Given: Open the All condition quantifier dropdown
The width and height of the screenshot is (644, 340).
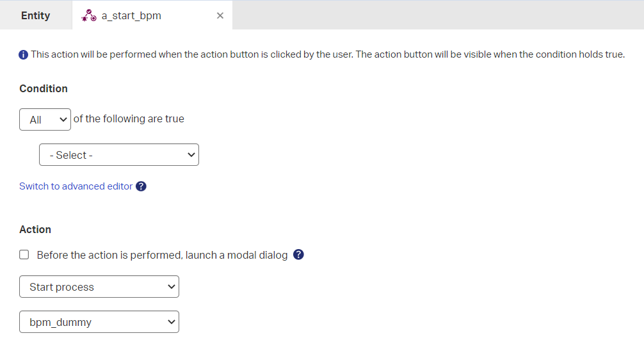Looking at the screenshot, I should click(45, 120).
